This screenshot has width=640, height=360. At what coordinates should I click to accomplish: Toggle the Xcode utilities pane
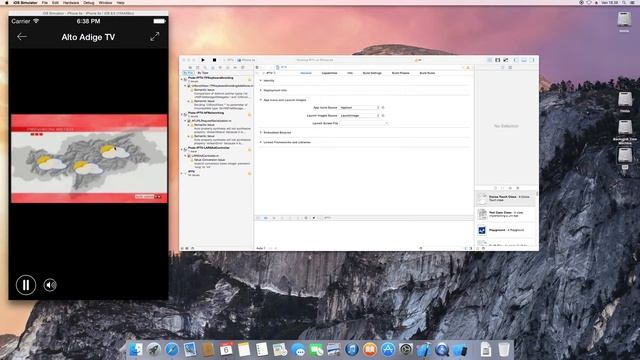(x=532, y=60)
